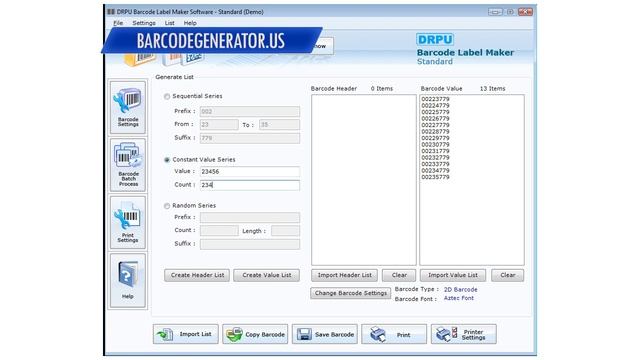Open Print Settings from sidebar

point(128,222)
